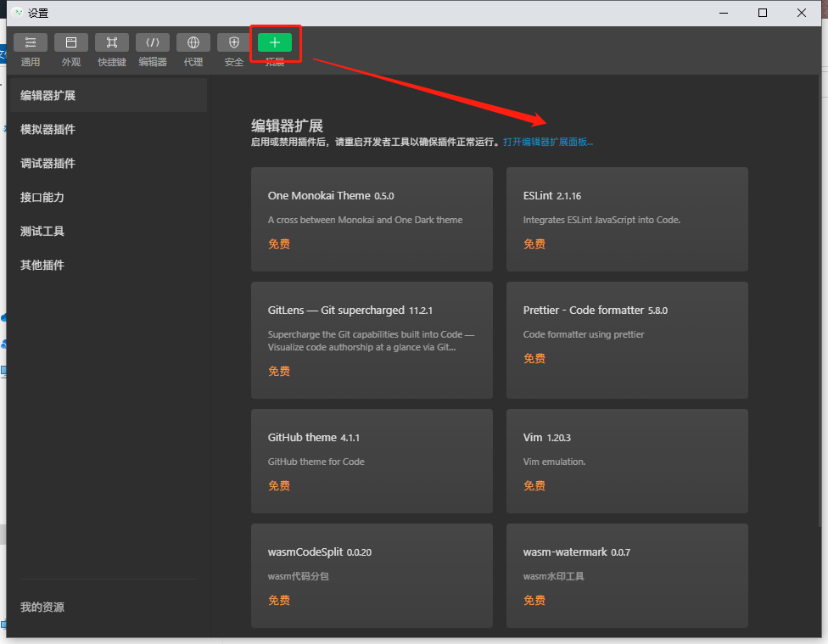Open the GitLens Git supercharged card
This screenshot has height=644, width=828.
click(372, 340)
